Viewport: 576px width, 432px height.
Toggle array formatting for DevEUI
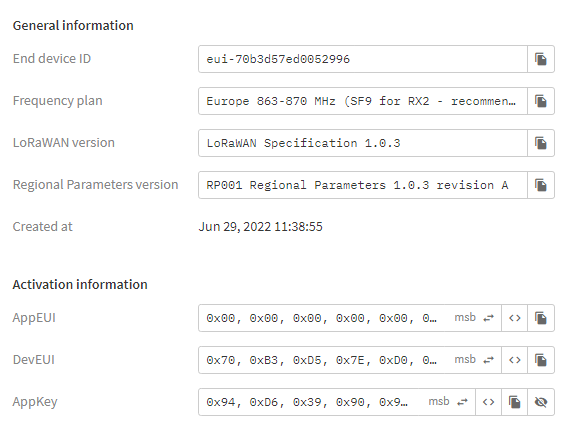515,360
